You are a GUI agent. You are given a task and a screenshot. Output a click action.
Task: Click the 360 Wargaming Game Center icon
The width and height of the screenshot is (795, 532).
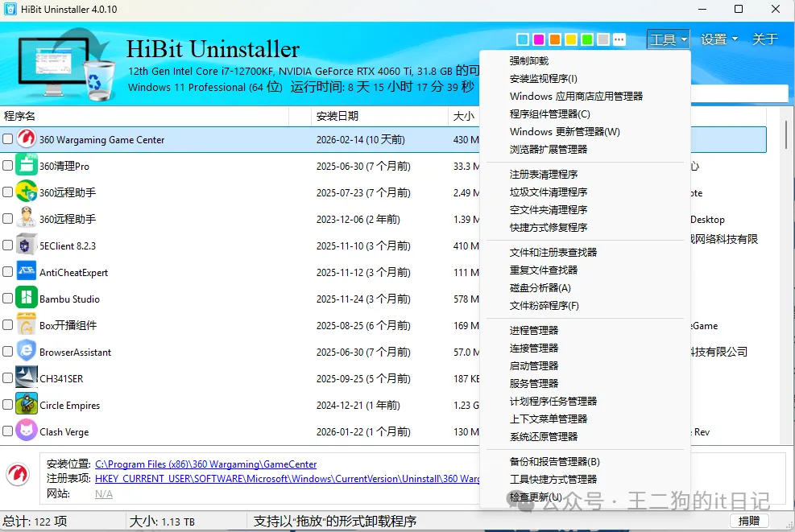tap(27, 138)
